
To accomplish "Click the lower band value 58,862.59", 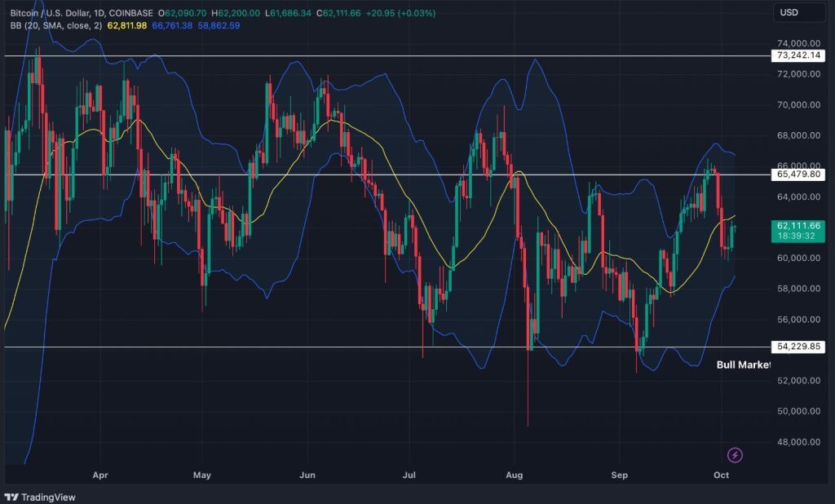I will [219, 25].
